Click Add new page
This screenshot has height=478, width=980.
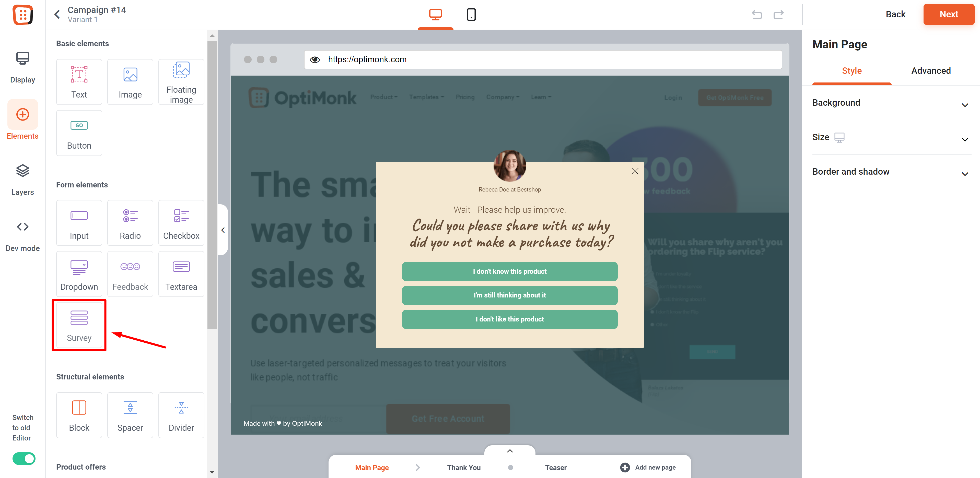648,467
